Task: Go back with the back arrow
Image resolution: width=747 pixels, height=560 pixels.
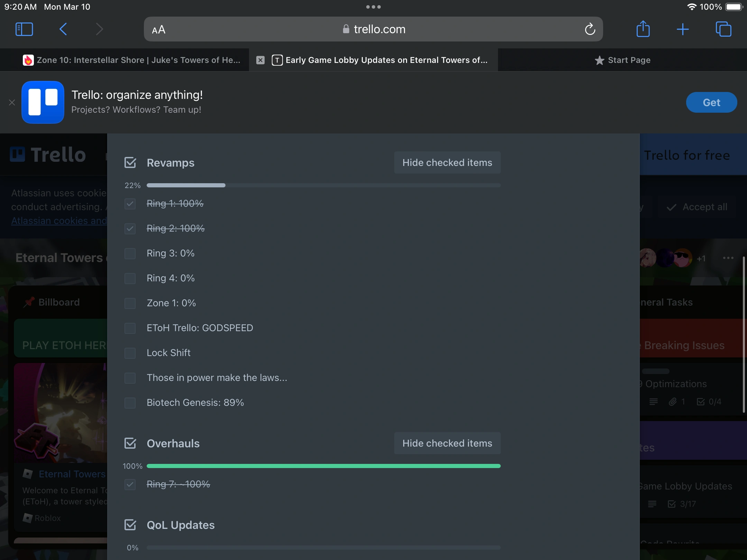Action: (63, 29)
